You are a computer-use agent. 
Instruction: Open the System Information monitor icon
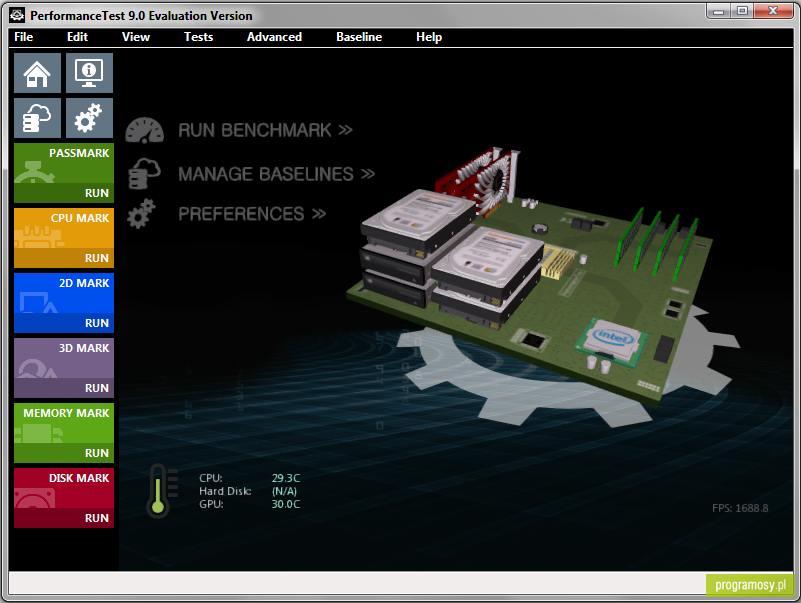(x=89, y=73)
